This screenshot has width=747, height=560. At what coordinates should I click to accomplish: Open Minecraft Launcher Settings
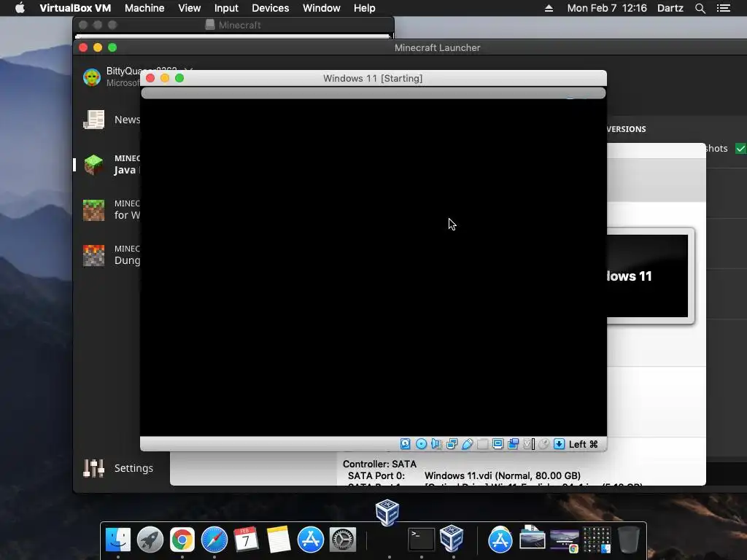118,468
